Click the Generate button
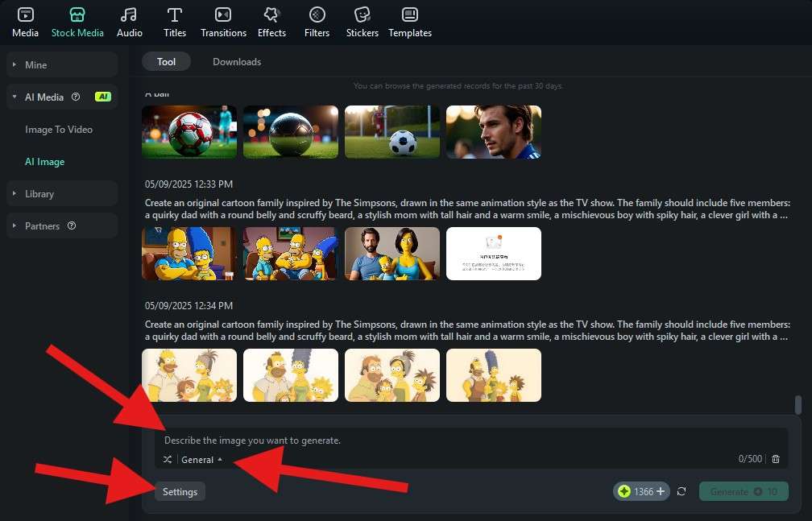The width and height of the screenshot is (812, 521). click(x=744, y=491)
